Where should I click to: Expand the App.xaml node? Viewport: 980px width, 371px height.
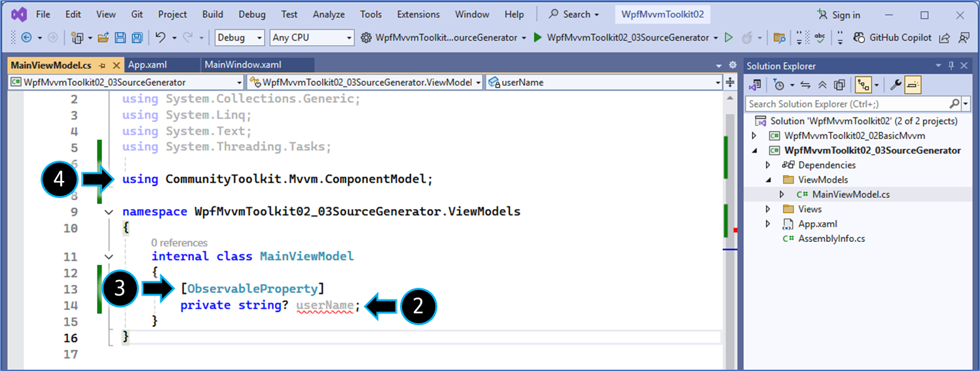pyautogui.click(x=769, y=224)
